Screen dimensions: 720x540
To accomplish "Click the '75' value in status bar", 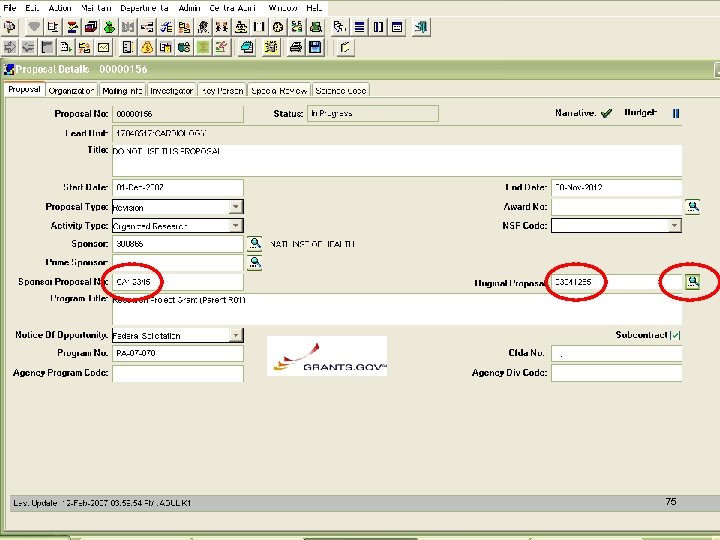I will 671,501.
